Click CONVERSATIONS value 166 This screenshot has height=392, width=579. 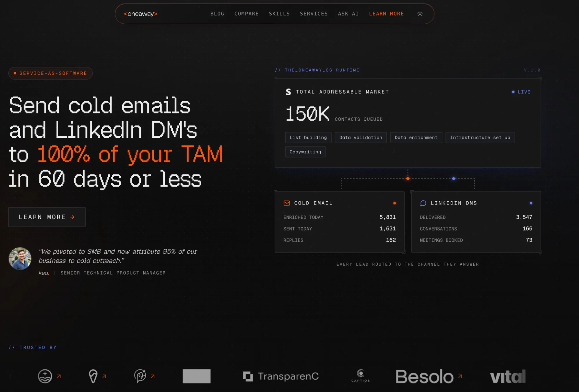(x=527, y=229)
